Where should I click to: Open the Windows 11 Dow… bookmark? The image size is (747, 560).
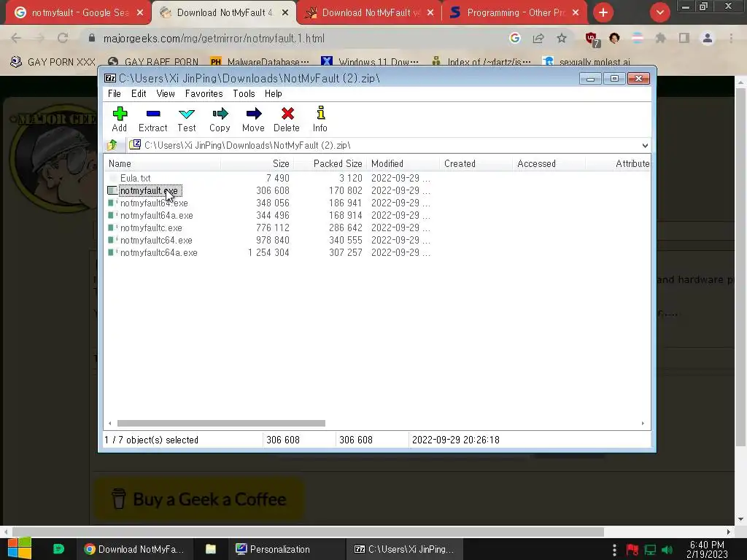(x=370, y=62)
